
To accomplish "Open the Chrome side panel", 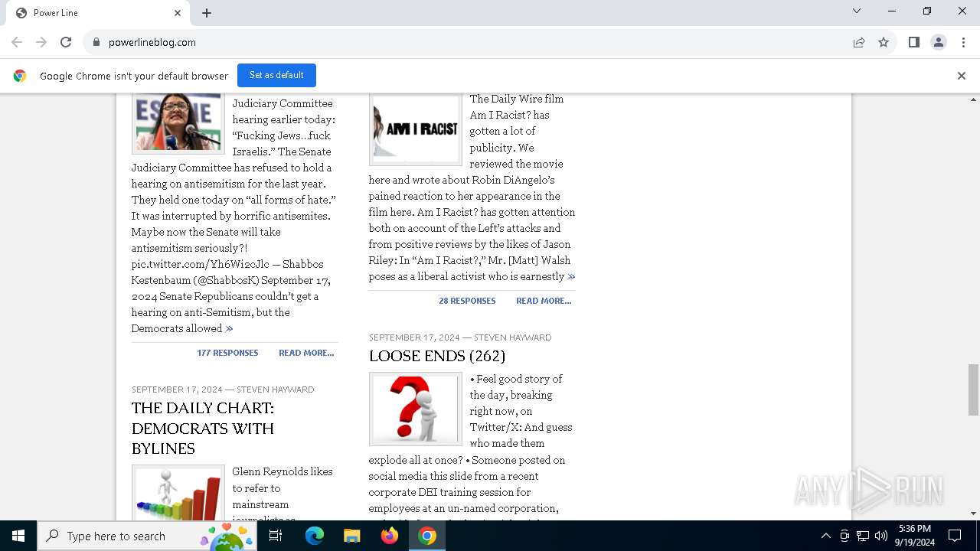I will (914, 42).
